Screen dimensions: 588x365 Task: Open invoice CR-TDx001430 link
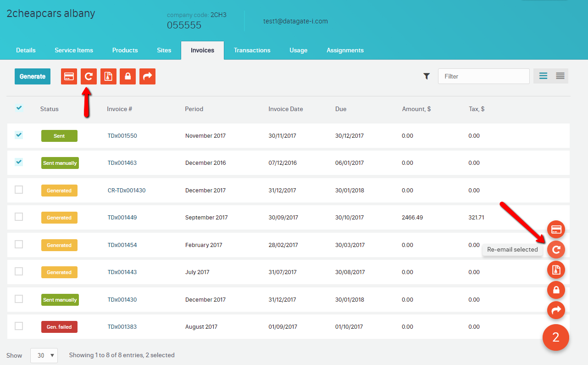tap(127, 191)
